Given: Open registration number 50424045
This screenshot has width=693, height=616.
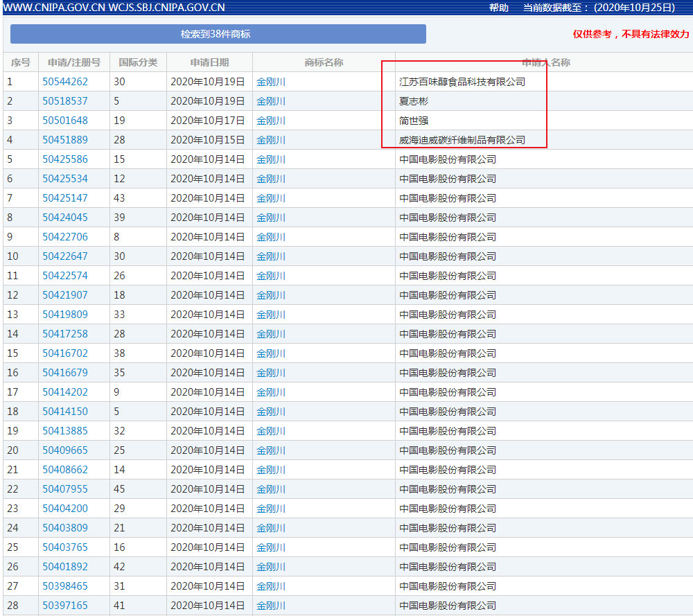Looking at the screenshot, I should pyautogui.click(x=65, y=218).
